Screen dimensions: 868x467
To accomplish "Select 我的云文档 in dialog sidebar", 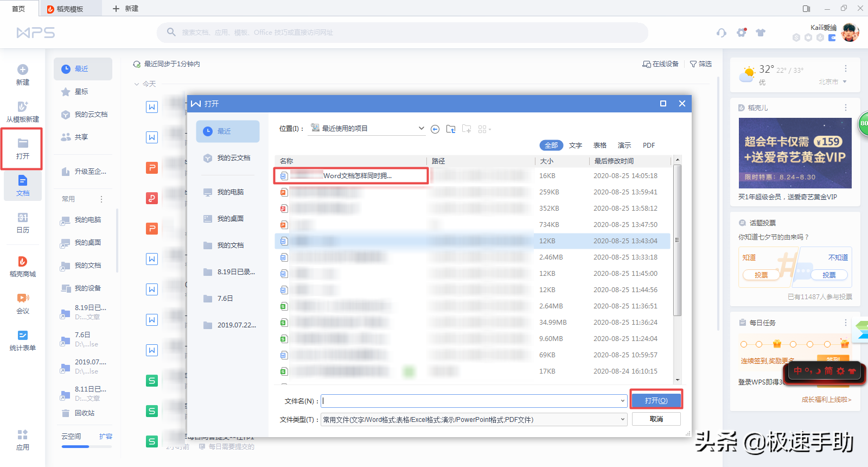I will click(x=228, y=158).
